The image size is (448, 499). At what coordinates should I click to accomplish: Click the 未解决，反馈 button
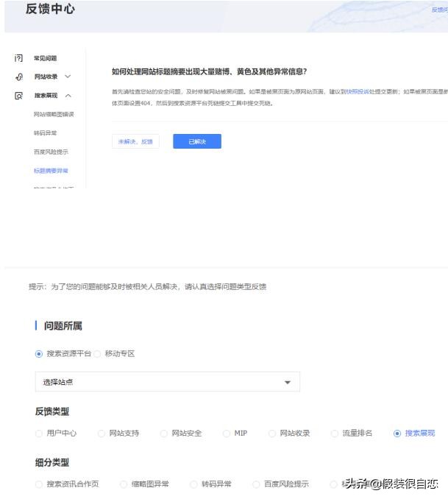click(135, 141)
